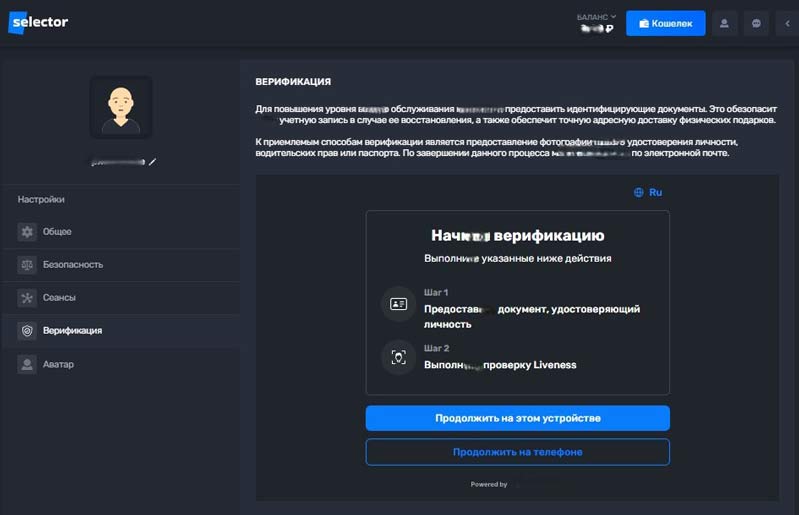Click the Powered by text

[x=489, y=484]
